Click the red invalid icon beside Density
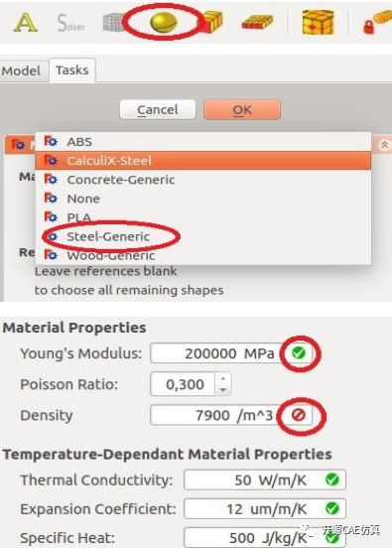The image size is (392, 548). (299, 415)
